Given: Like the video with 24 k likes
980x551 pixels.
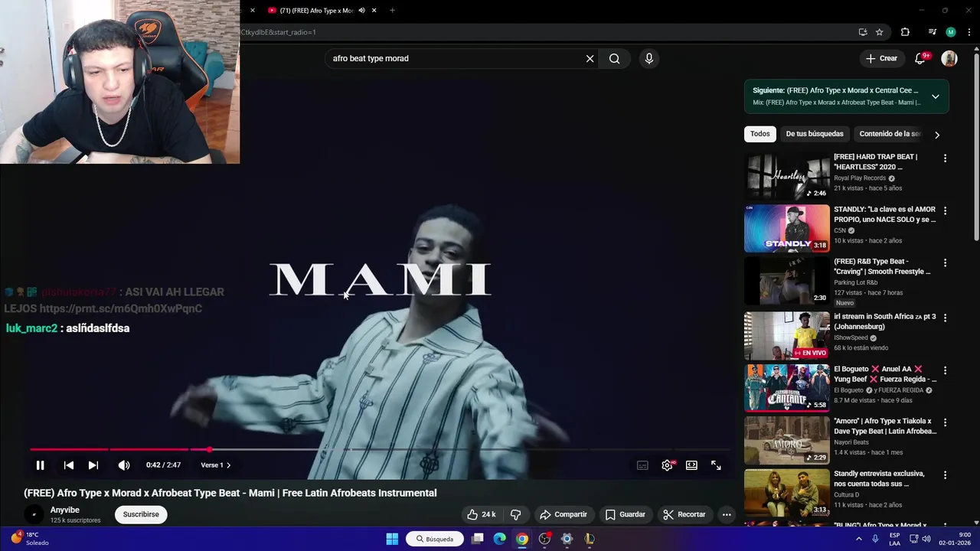Looking at the screenshot, I should click(482, 514).
